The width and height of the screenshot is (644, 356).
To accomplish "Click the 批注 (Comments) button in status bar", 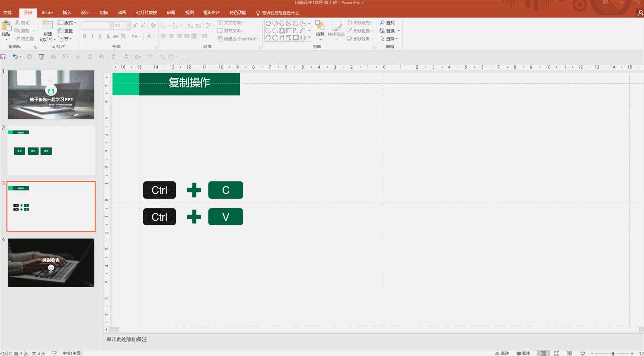I will point(524,353).
